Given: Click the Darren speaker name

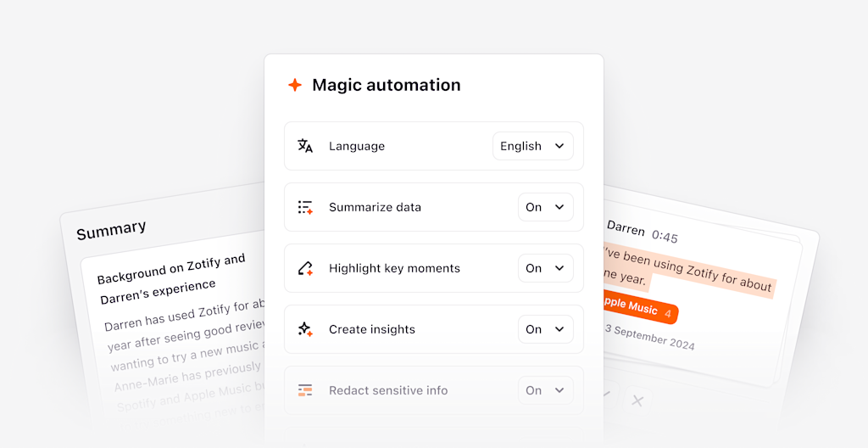Looking at the screenshot, I should coord(626,228).
